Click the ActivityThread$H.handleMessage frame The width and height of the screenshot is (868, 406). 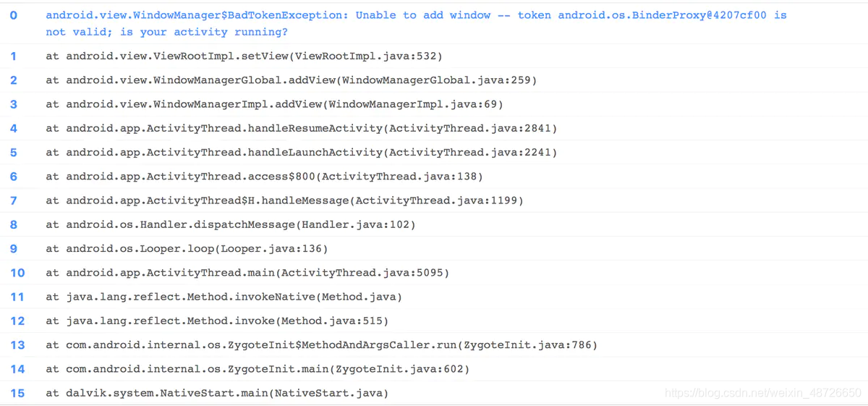(x=284, y=200)
